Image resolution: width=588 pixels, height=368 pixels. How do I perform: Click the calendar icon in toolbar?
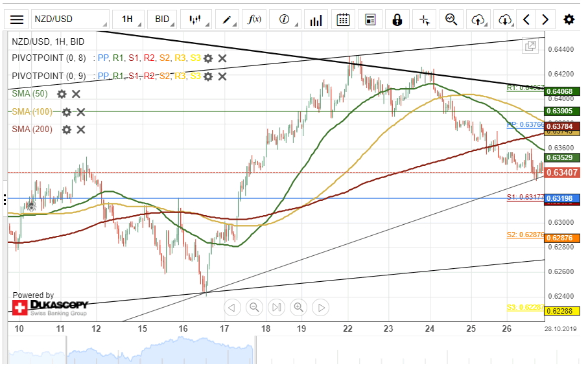coord(344,19)
